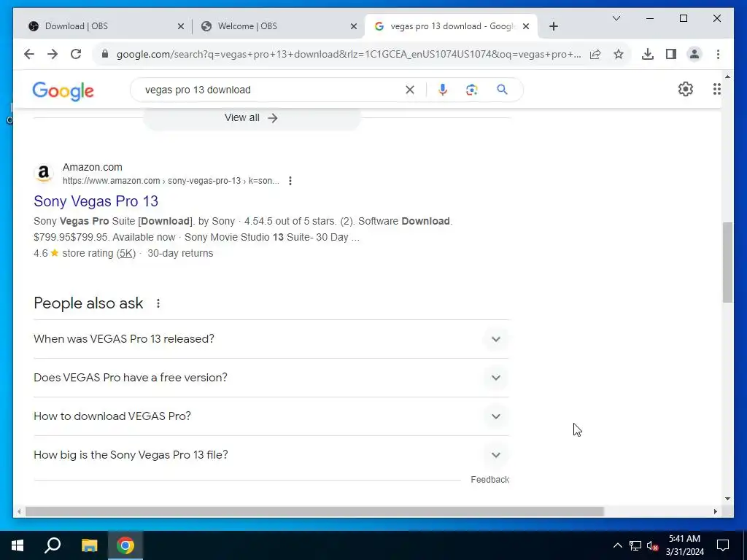Screen dimensions: 747x560
Task: Go forward to the next page
Action: 53,54
